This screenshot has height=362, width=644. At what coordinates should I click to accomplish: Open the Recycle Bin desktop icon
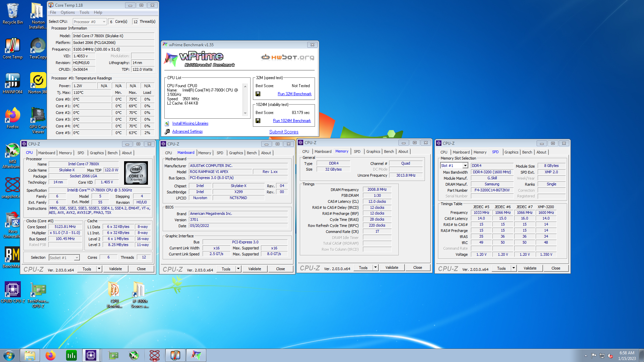coord(12,13)
